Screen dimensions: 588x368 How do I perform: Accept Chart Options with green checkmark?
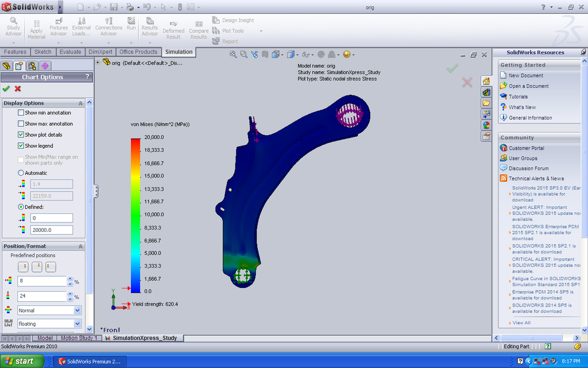click(x=6, y=89)
